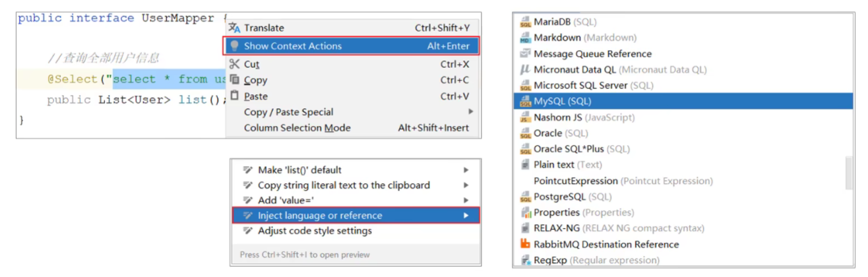Click the Markdown language icon
868x277 pixels.
(525, 38)
